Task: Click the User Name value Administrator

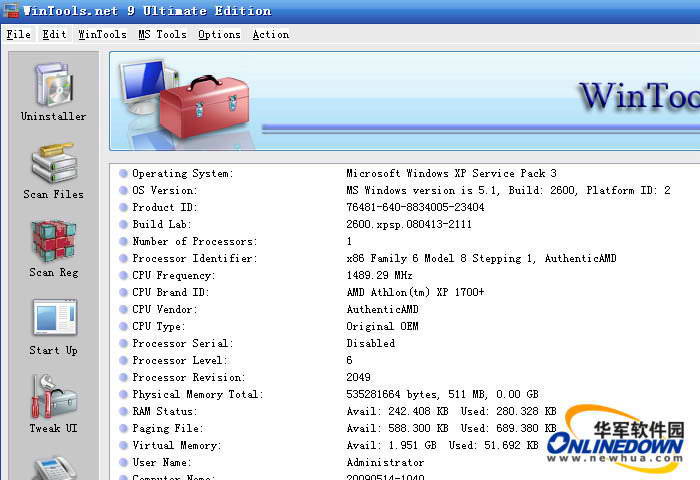Action: 385,462
